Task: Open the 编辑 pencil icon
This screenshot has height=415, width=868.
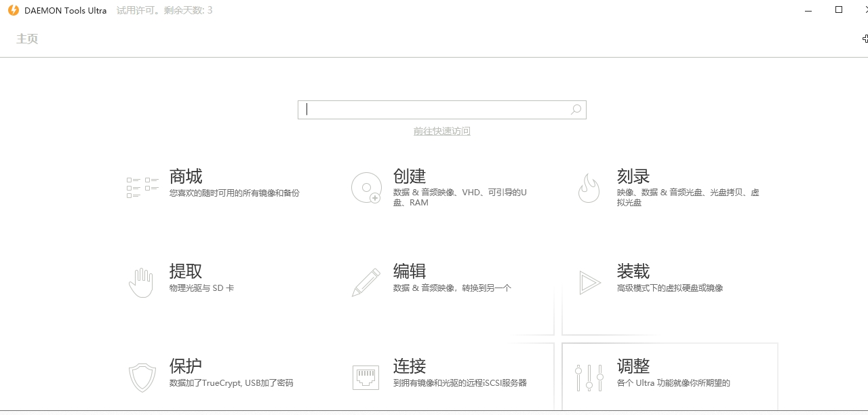Action: [366, 282]
